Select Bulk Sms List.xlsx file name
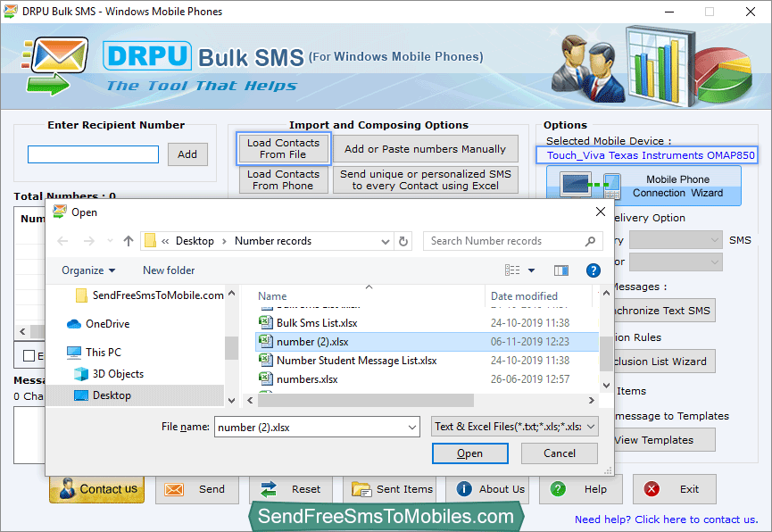Image resolution: width=772 pixels, height=532 pixels. (317, 322)
